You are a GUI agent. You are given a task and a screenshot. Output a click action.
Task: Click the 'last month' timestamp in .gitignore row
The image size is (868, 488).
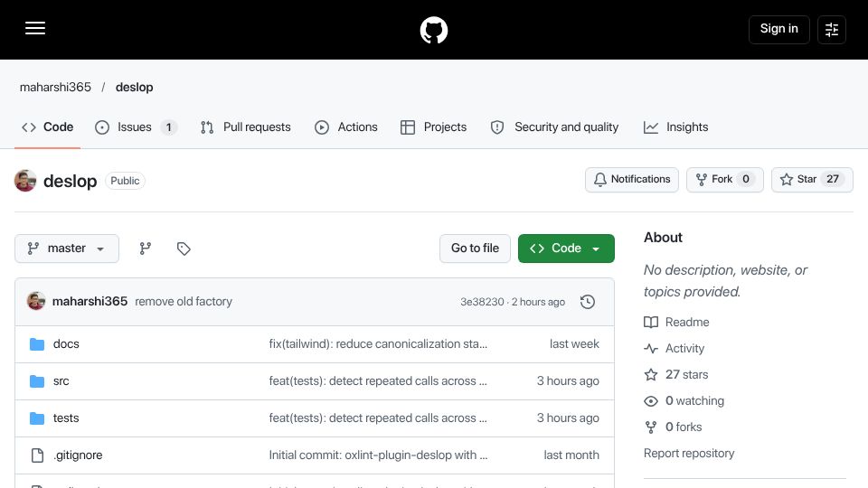(x=571, y=455)
